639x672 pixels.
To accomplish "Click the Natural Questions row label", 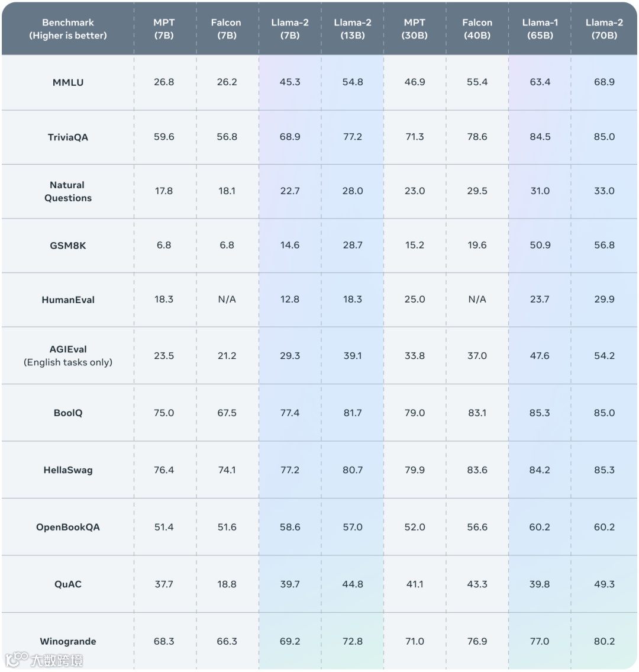I will point(68,192).
